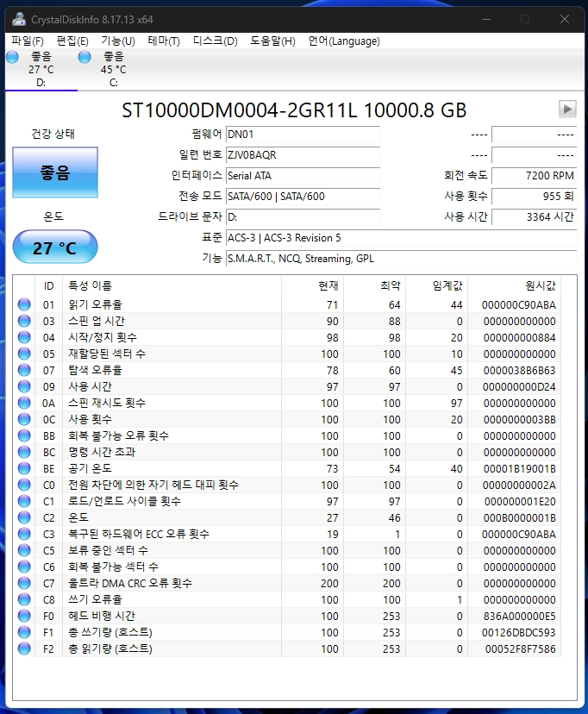This screenshot has width=588, height=714.
Task: Click the firmware field DN01
Action: pos(303,135)
